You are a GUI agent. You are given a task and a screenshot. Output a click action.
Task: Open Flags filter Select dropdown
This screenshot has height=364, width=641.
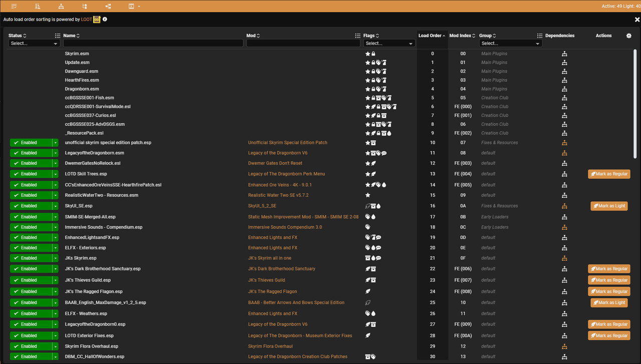[x=389, y=43]
